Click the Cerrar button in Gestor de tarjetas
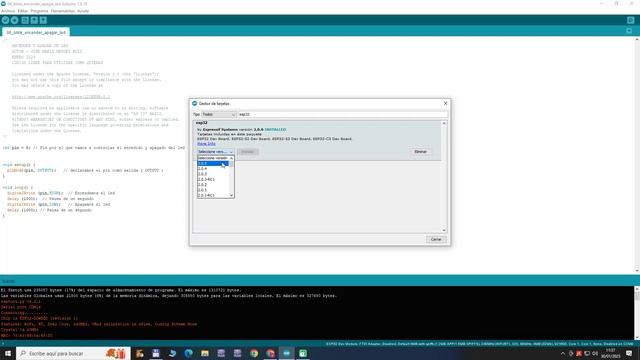The width and height of the screenshot is (640, 360). [x=436, y=239]
